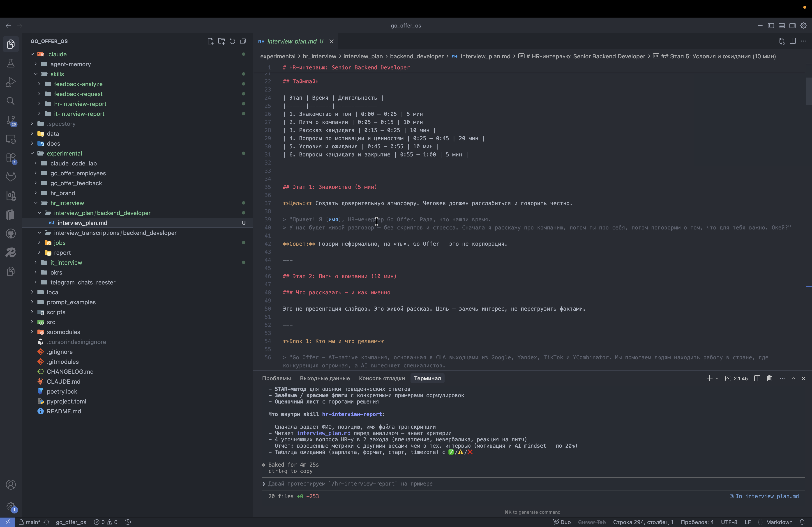The height and width of the screenshot is (527, 812).
Task: Kill terminal with trash icon
Action: (769, 378)
